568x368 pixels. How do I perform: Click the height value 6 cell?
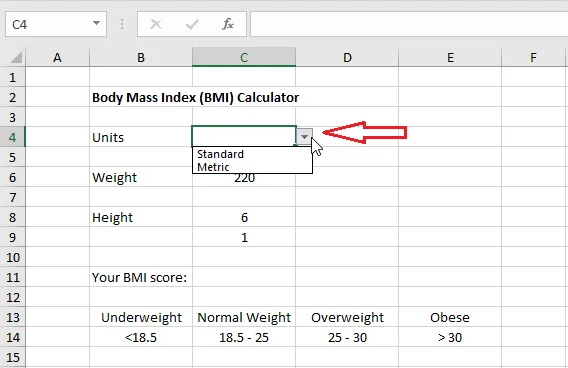pos(244,217)
